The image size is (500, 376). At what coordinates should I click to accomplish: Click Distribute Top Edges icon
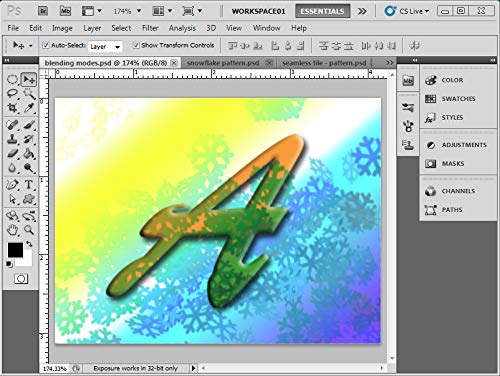coord(323,46)
